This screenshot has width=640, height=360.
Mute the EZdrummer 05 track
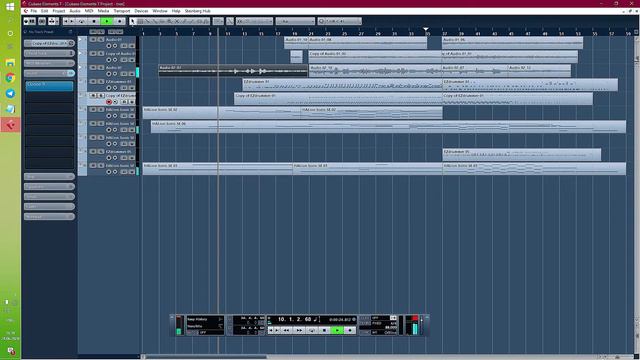(x=93, y=151)
